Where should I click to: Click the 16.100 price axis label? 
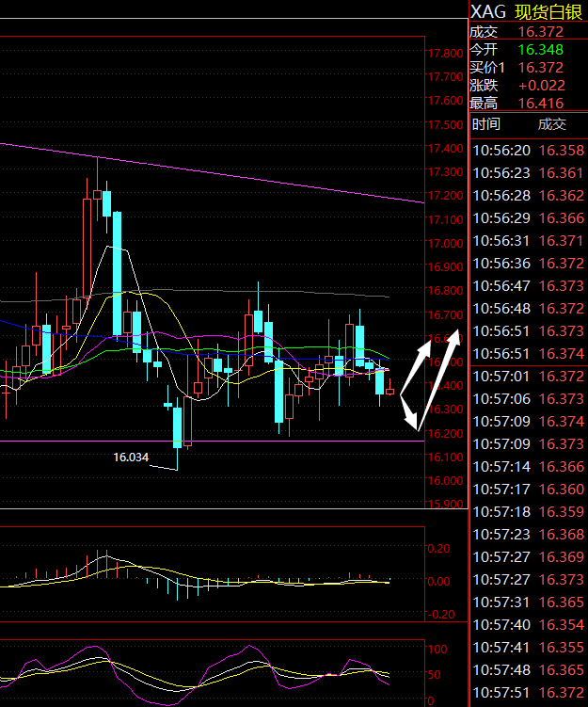pos(445,458)
